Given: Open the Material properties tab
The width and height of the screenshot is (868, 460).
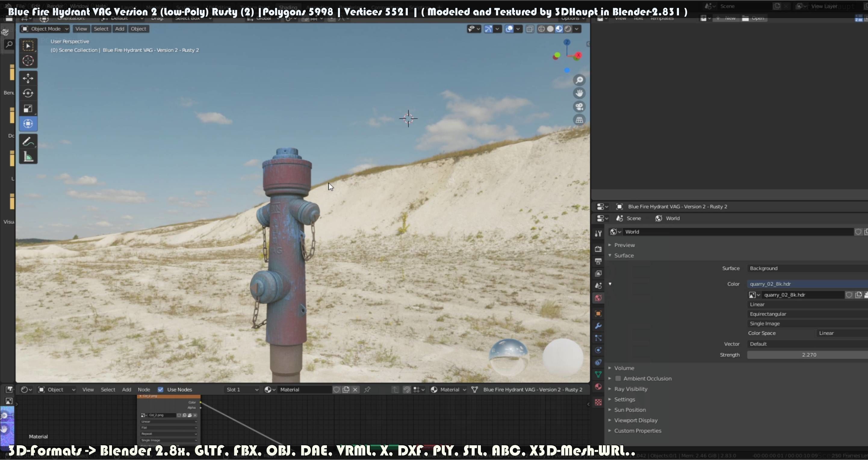Looking at the screenshot, I should click(598, 386).
